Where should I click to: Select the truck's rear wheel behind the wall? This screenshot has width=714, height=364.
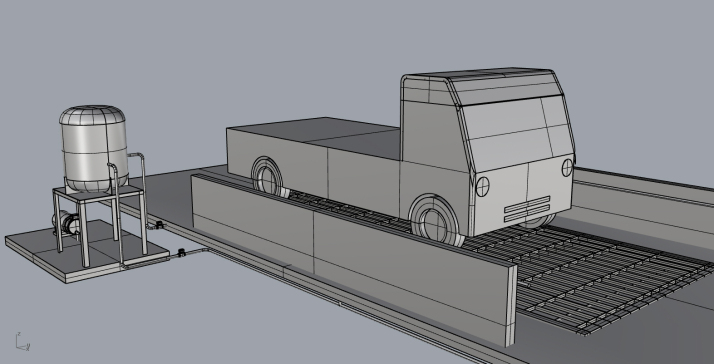tap(269, 178)
